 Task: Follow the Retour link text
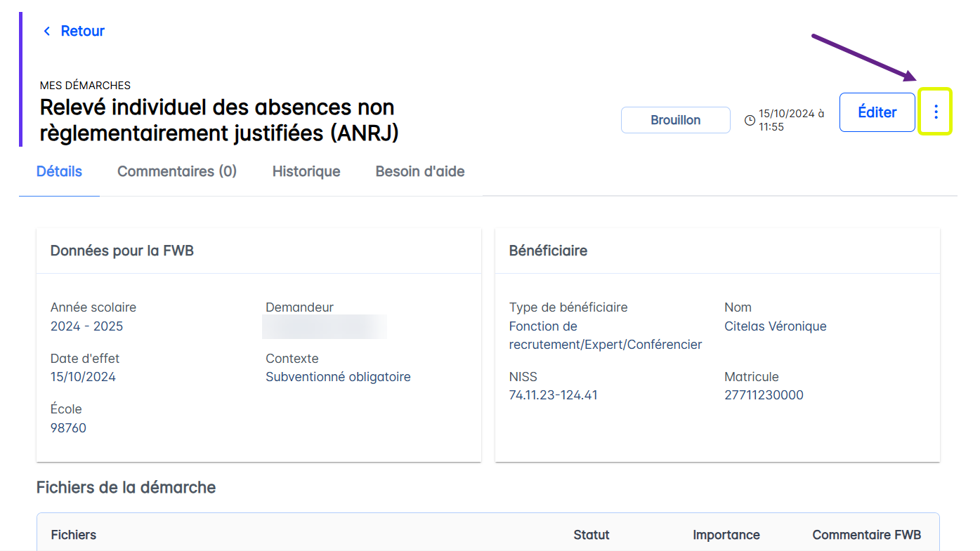coord(82,31)
